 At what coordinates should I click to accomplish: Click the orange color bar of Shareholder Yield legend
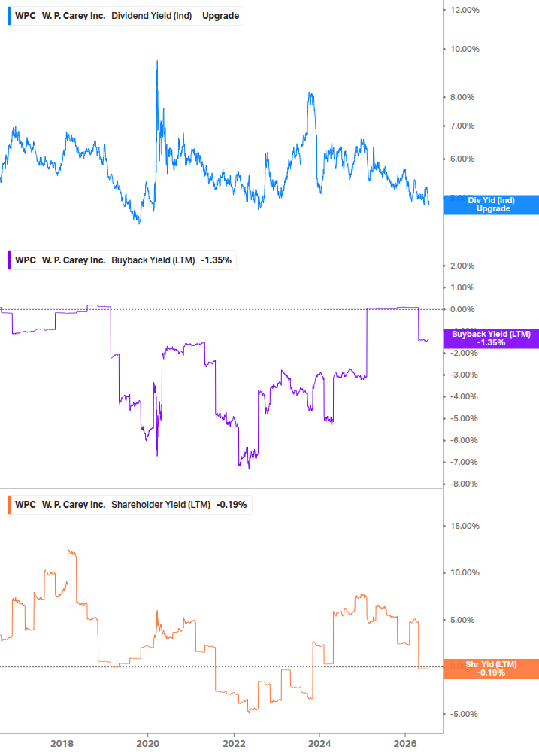[x=9, y=505]
